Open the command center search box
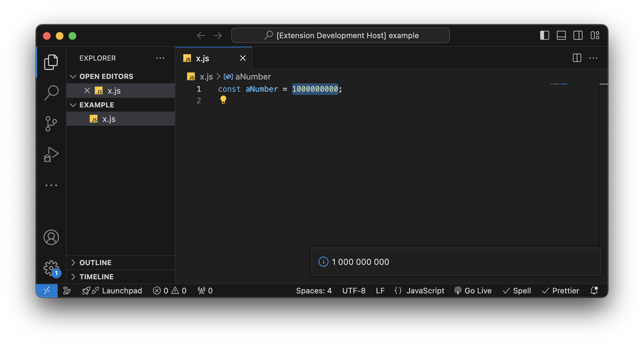 point(340,35)
